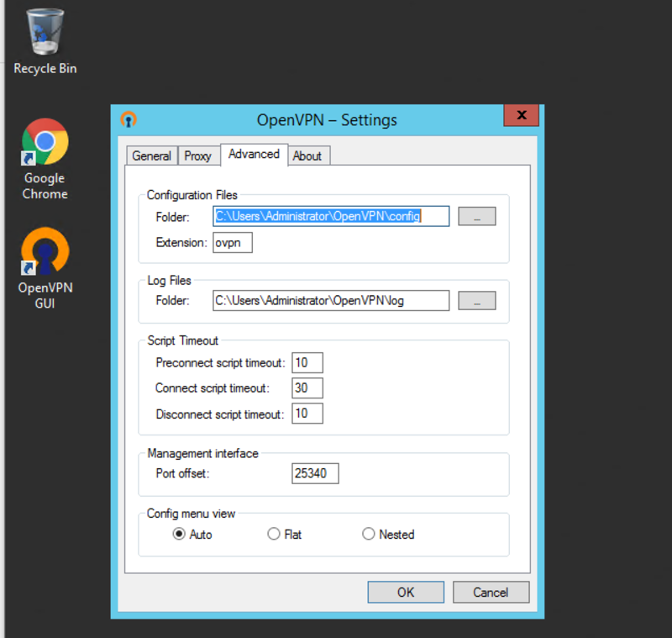Screen dimensions: 672x638
Task: Click the Connect script timeout field
Action: pos(307,388)
